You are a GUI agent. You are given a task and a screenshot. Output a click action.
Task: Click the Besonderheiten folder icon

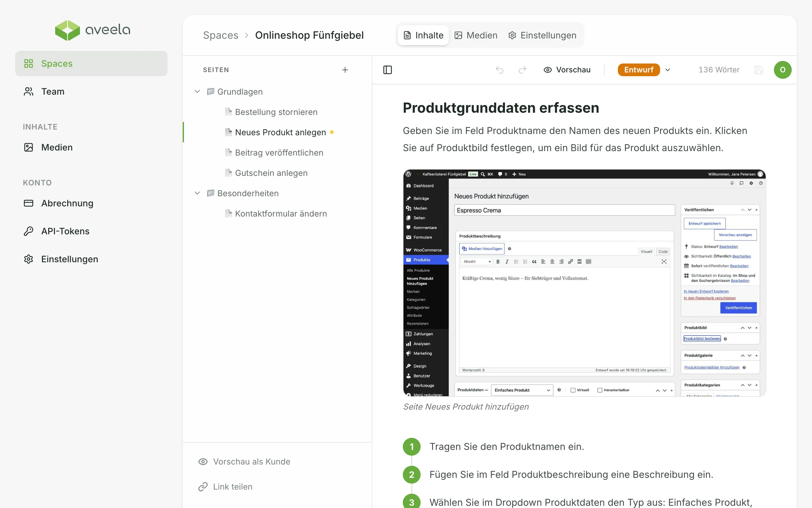[x=211, y=193]
